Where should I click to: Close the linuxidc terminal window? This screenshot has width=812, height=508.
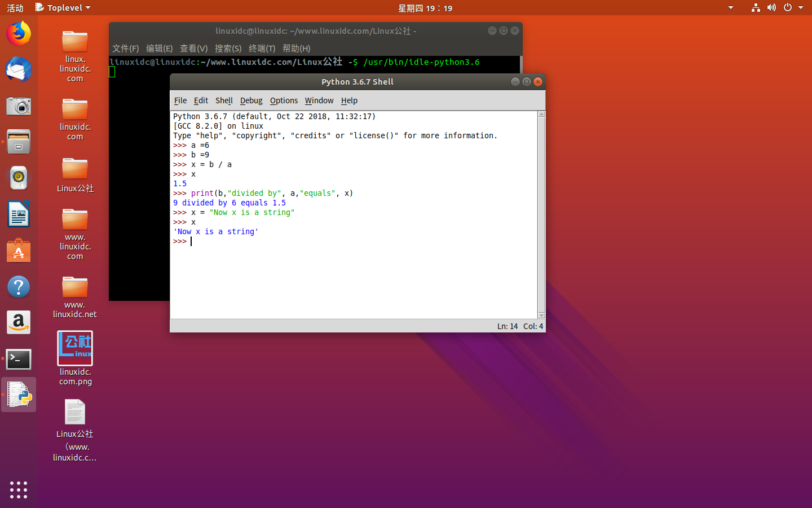(515, 31)
